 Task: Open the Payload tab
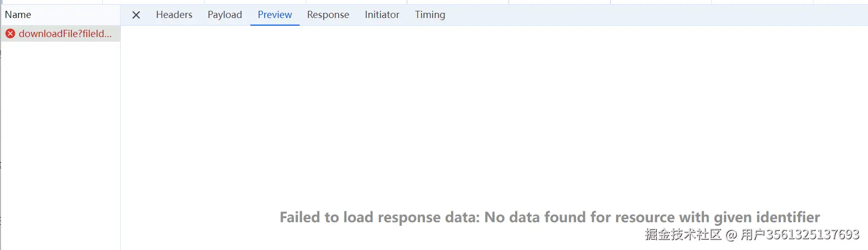pos(225,15)
